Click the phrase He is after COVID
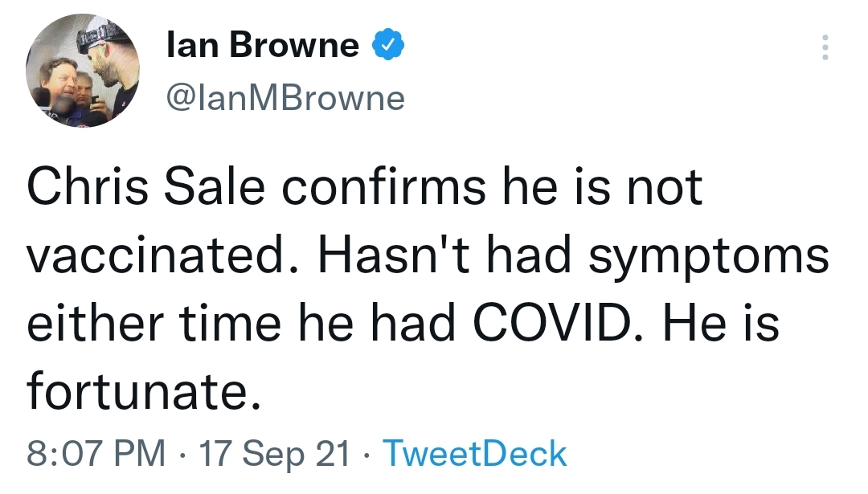This screenshot has height=494, width=868. [x=721, y=323]
